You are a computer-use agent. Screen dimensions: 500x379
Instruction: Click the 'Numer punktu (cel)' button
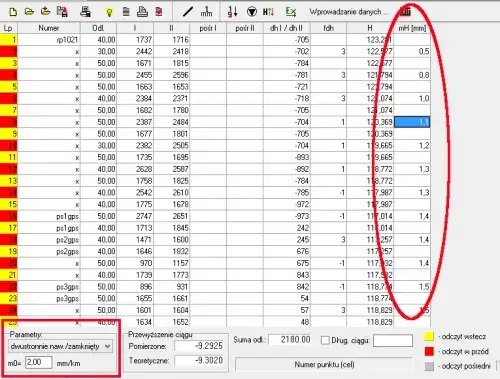click(x=324, y=365)
